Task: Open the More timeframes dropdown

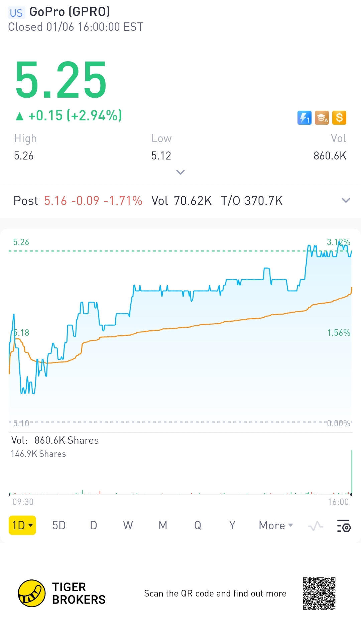Action: tap(276, 526)
